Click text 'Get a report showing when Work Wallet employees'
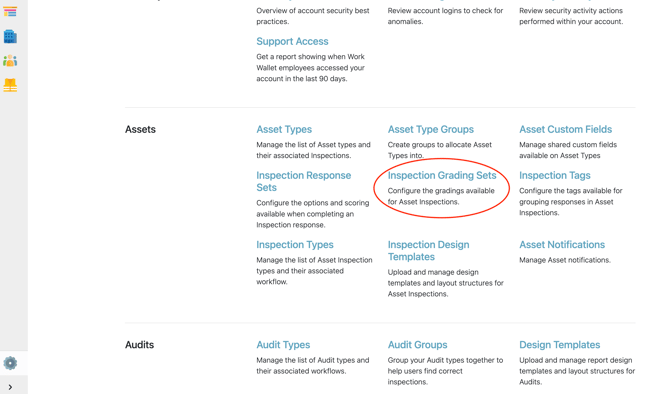 (x=311, y=62)
